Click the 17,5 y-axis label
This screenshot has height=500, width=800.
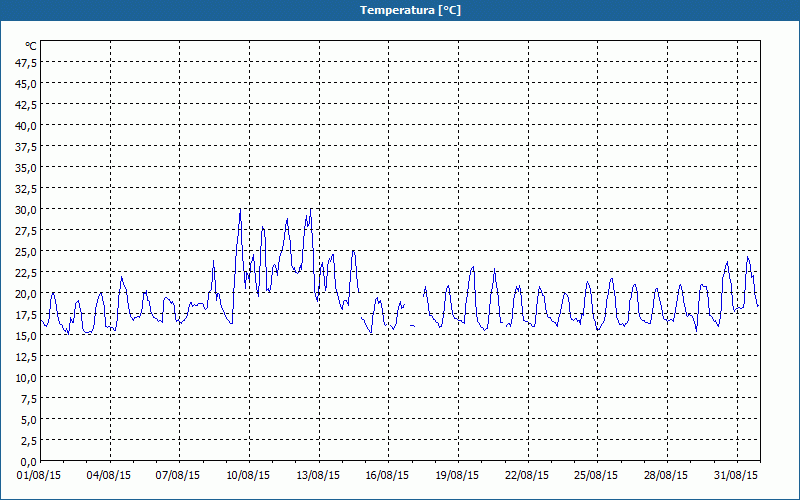click(27, 315)
